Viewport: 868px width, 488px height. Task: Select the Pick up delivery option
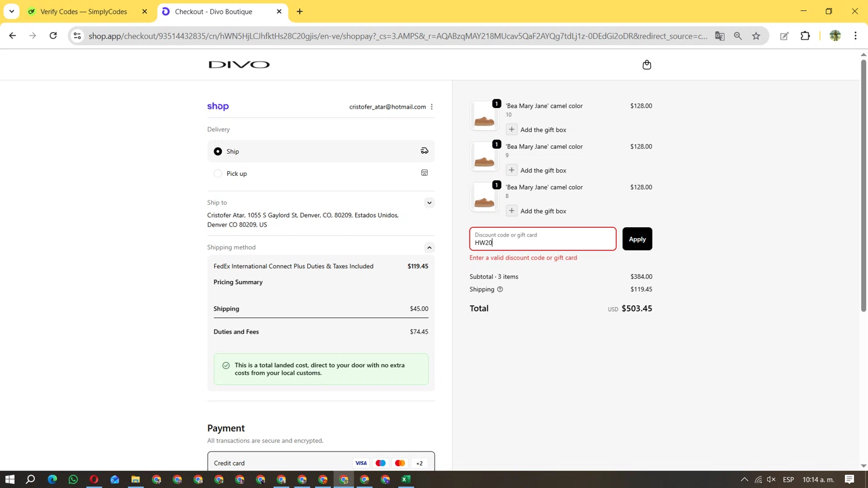[321, 173]
